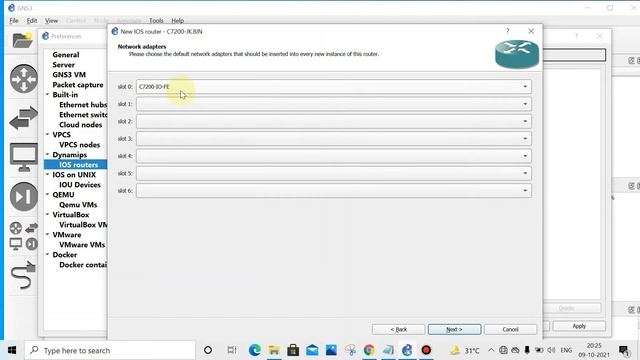Browse security devices icon
Viewport: 640px width, 360px height.
click(24, 197)
